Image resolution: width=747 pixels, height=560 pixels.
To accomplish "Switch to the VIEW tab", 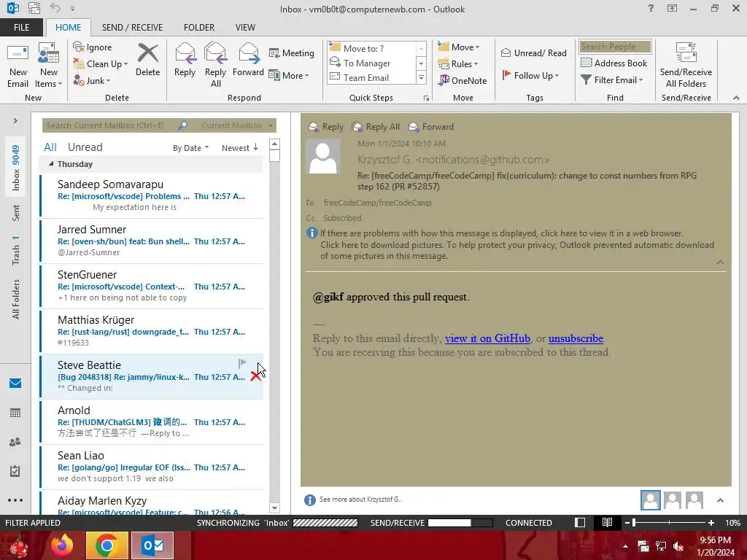I will [x=245, y=27].
